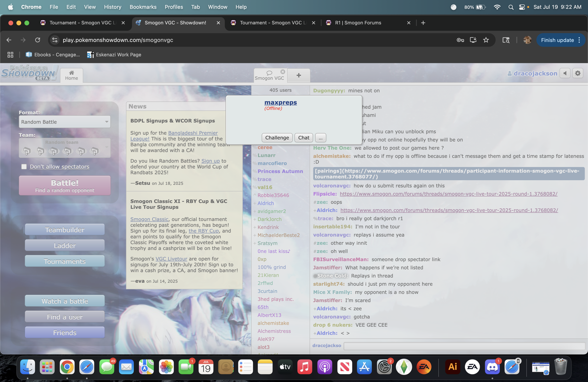Switch to first Tournament Smogon VGC tab
Viewport: 588px width, 382px height.
click(83, 23)
